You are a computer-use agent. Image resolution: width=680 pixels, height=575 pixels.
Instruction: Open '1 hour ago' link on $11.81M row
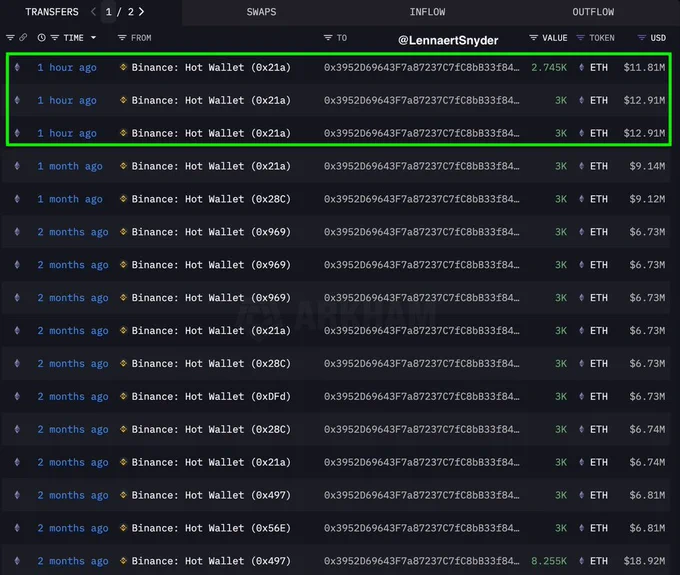click(x=67, y=68)
